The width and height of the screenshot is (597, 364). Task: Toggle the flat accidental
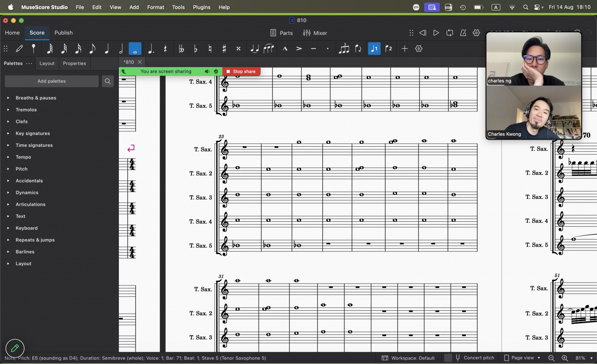tap(196, 49)
